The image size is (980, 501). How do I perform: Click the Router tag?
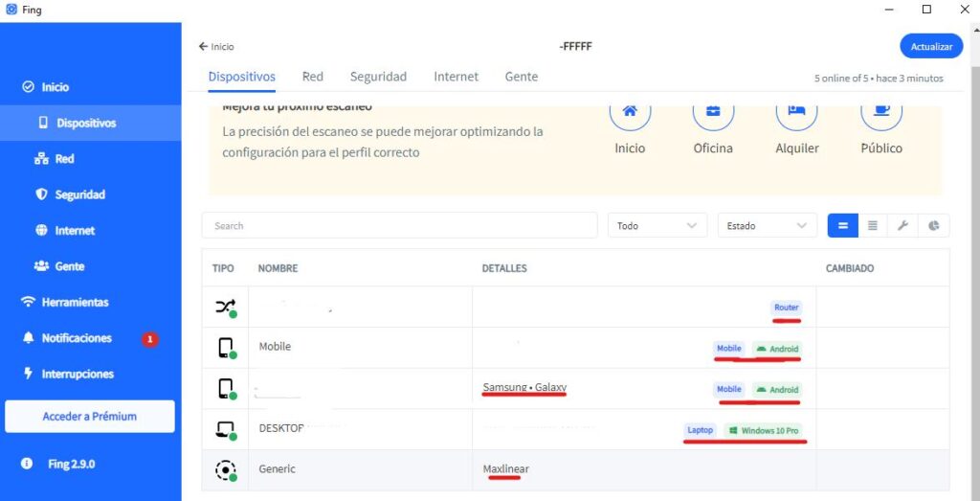click(787, 307)
